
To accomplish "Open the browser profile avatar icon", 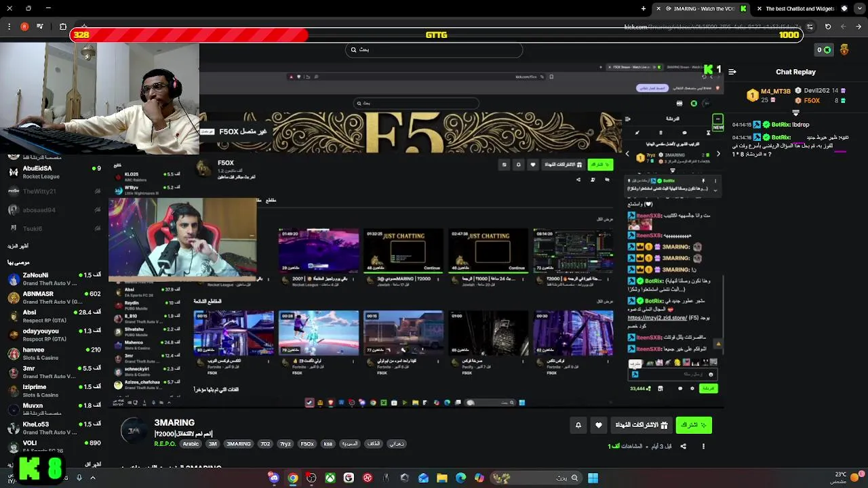I will 24,26.
